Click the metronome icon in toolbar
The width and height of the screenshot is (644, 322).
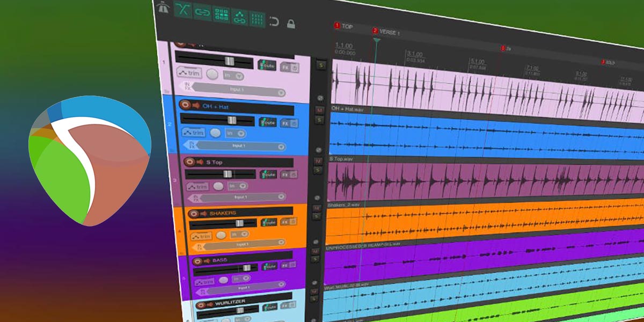(162, 8)
